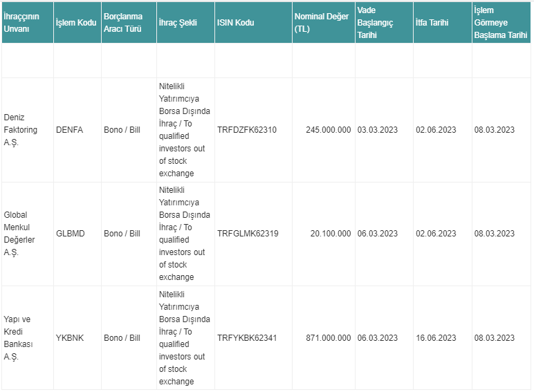Click the ISIN Kodu column header
The height and width of the screenshot is (392, 534).
click(253, 22)
